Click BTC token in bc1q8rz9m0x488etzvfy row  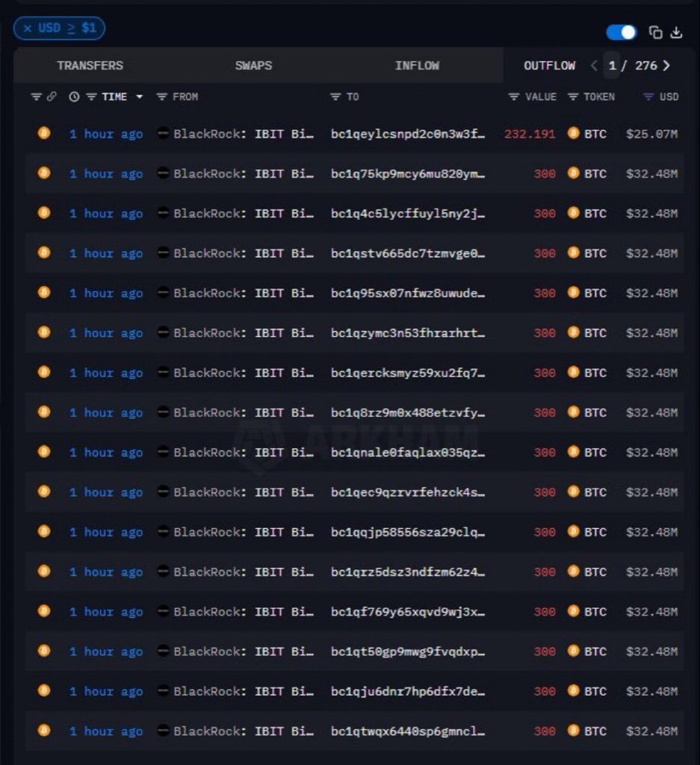[587, 412]
